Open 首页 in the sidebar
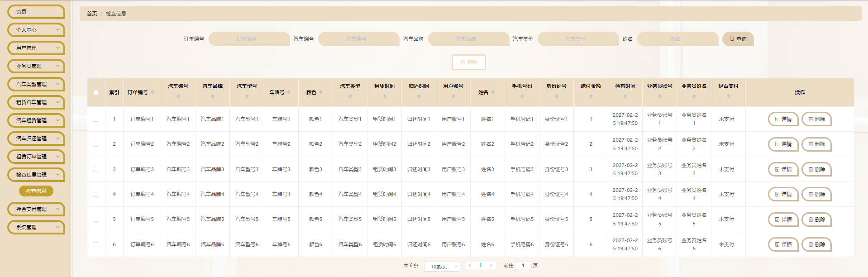 click(36, 12)
